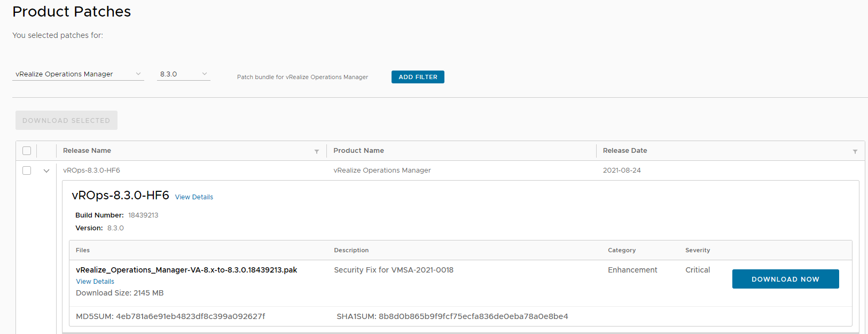Click the build number 18439213
Screen dimensions: 868x334
(x=143, y=215)
